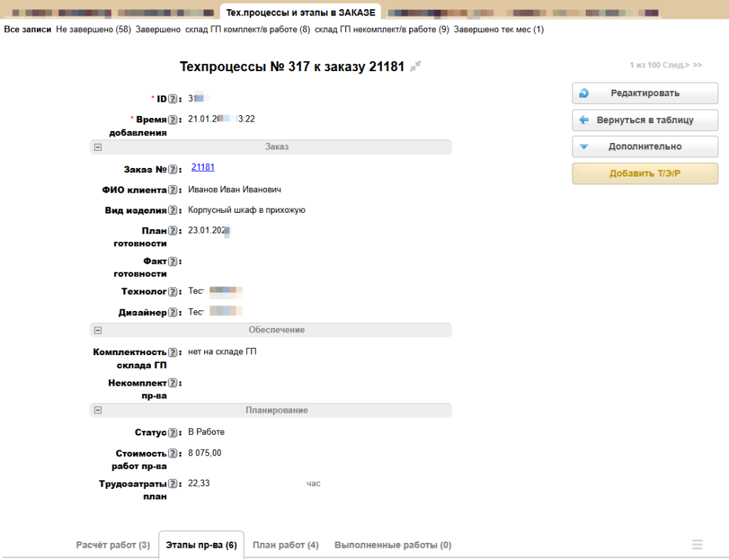Open help icon next to Статус
The width and height of the screenshot is (729, 560).
pyautogui.click(x=172, y=433)
